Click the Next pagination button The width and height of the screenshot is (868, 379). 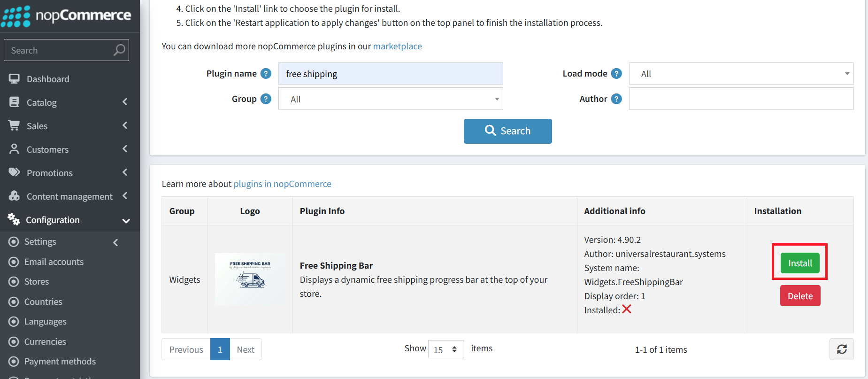tap(246, 349)
